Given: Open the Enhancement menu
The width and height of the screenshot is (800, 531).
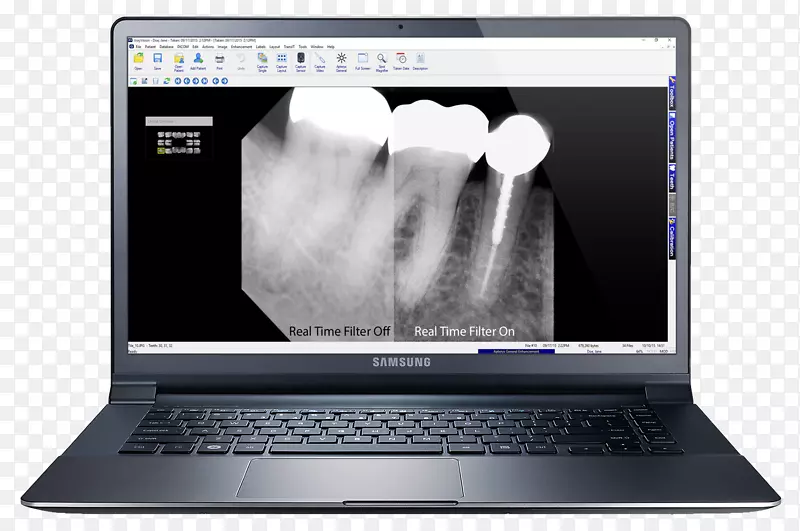Looking at the screenshot, I should (x=241, y=46).
